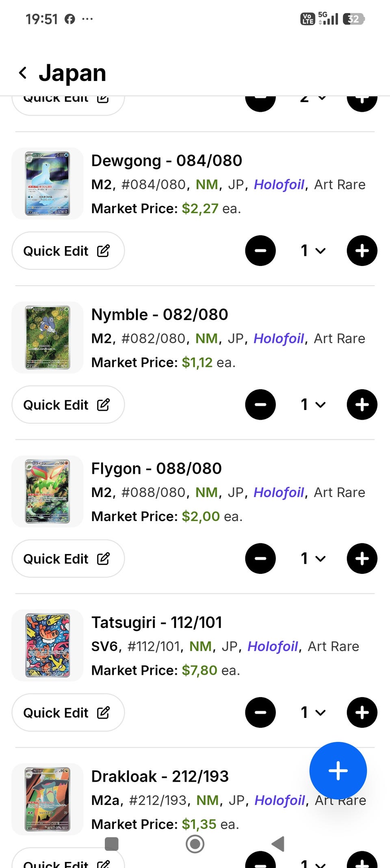Tap the back arrow next to Japan

point(23,73)
